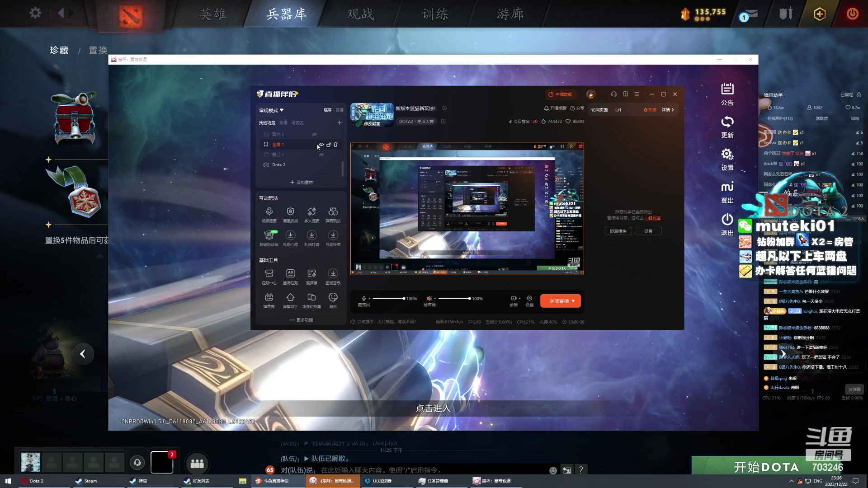Click the 隐藏模块 button
The height and width of the screenshot is (488, 868).
(x=618, y=231)
